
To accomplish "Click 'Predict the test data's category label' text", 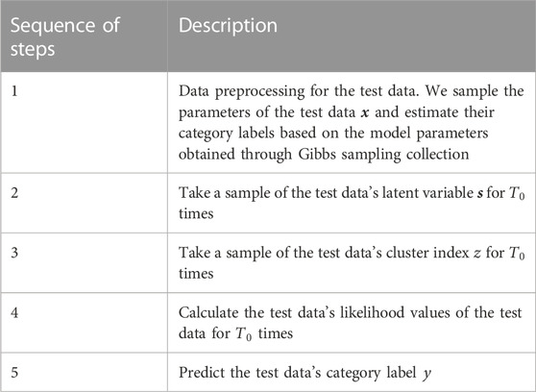I will [x=298, y=373].
